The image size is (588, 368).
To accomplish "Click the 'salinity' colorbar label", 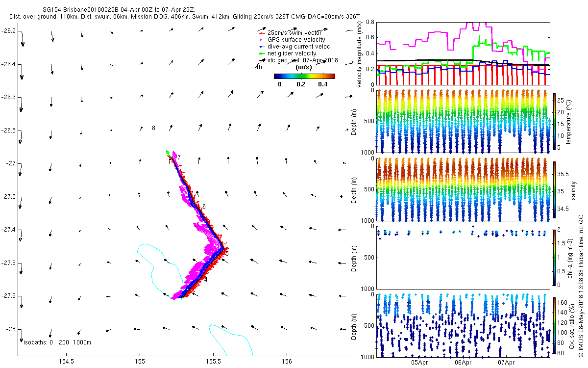I will coord(575,189).
